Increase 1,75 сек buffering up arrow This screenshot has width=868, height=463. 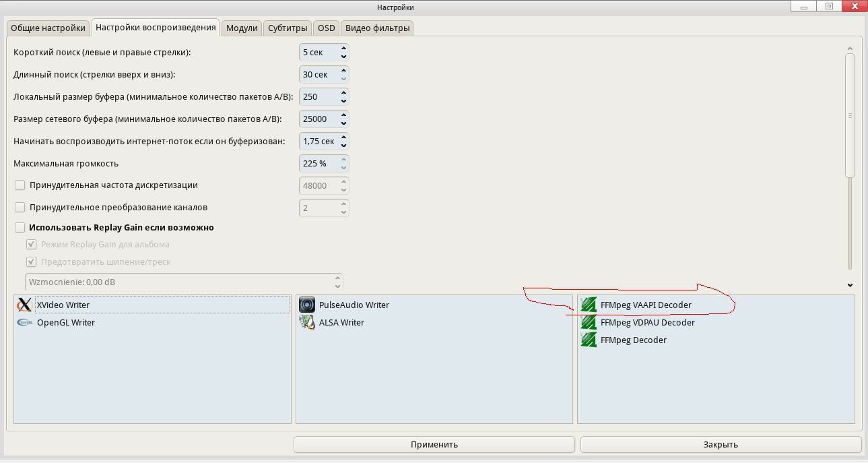(x=343, y=137)
